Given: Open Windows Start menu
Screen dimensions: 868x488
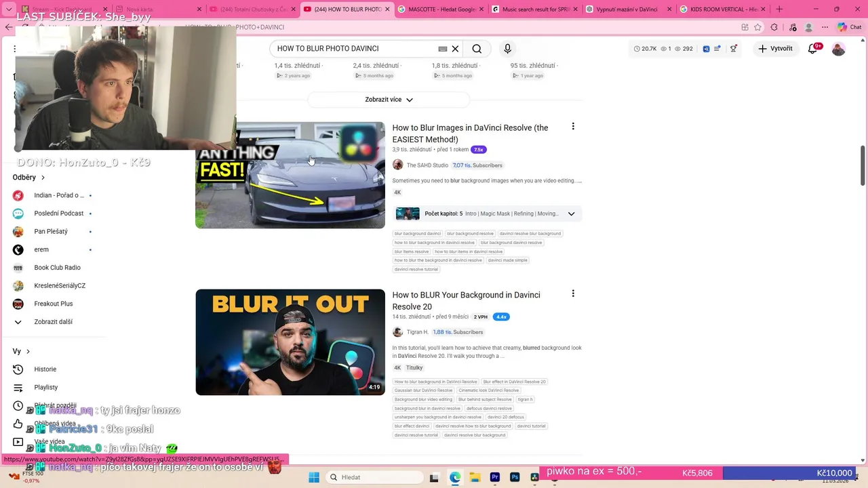Looking at the screenshot, I should [313, 477].
